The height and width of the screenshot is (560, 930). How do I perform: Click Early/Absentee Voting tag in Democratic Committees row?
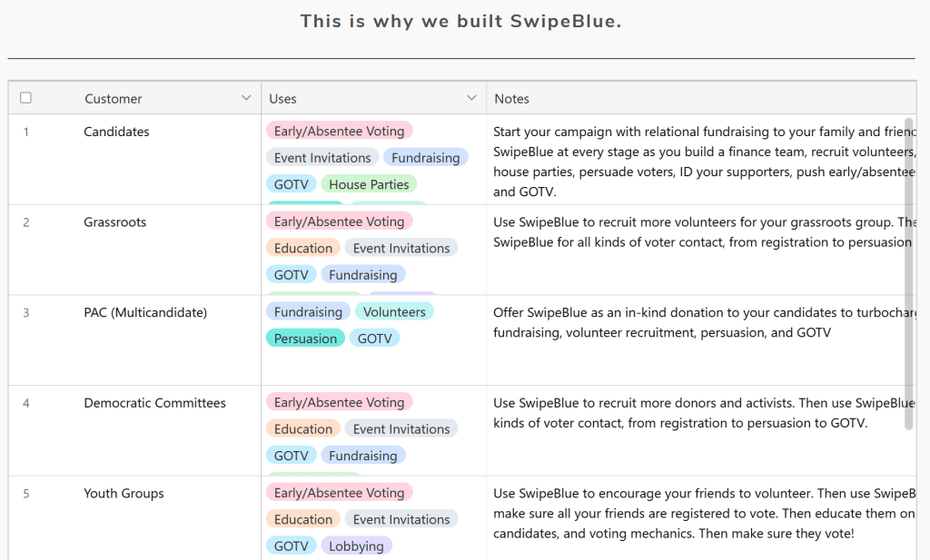pyautogui.click(x=340, y=402)
